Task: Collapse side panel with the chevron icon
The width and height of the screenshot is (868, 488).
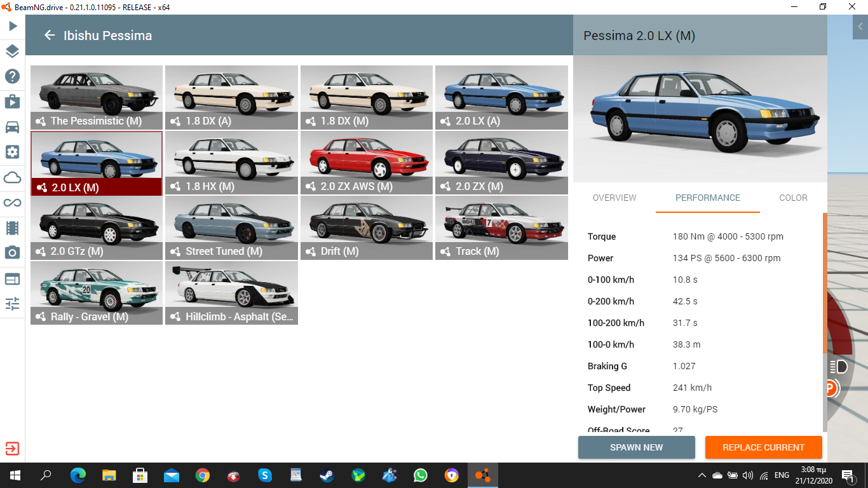Action: point(860,27)
